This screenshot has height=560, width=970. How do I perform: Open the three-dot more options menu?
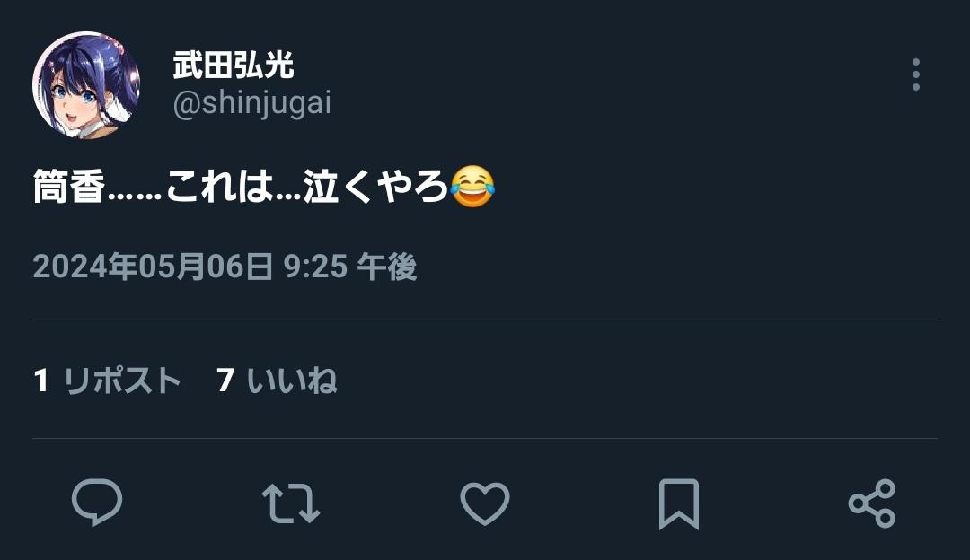pos(916,74)
